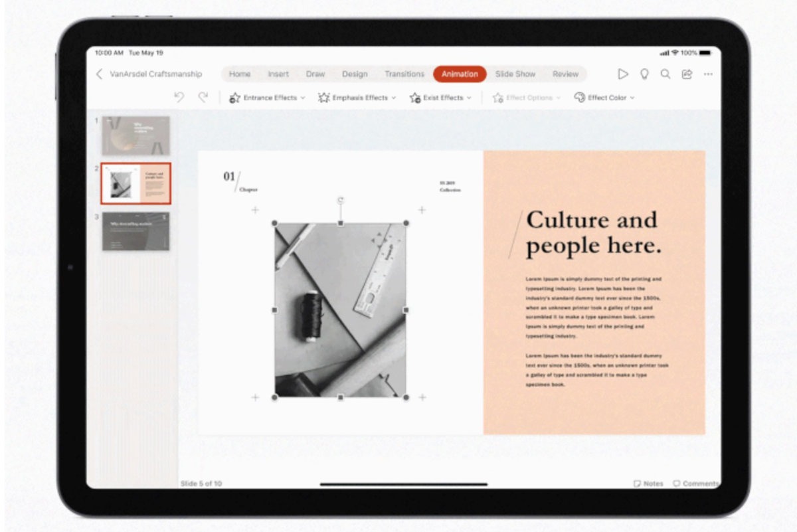Click the 'Slide 5 of 10' indicator
The height and width of the screenshot is (532, 797).
click(x=201, y=484)
